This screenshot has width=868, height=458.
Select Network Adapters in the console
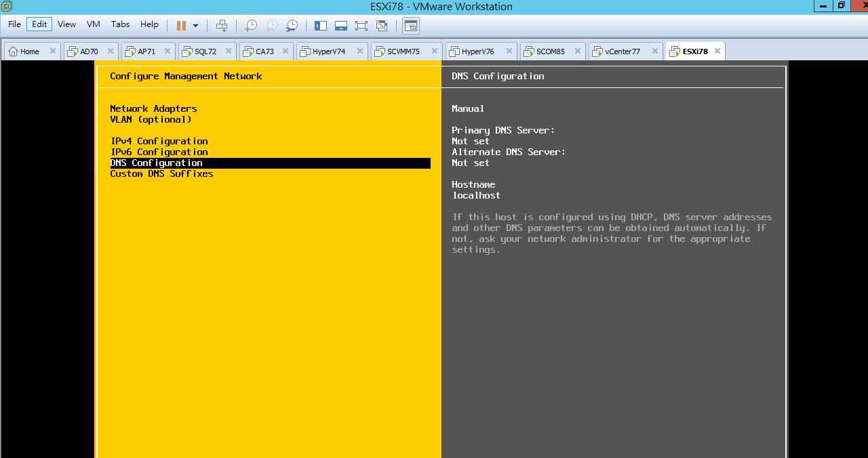(x=153, y=108)
